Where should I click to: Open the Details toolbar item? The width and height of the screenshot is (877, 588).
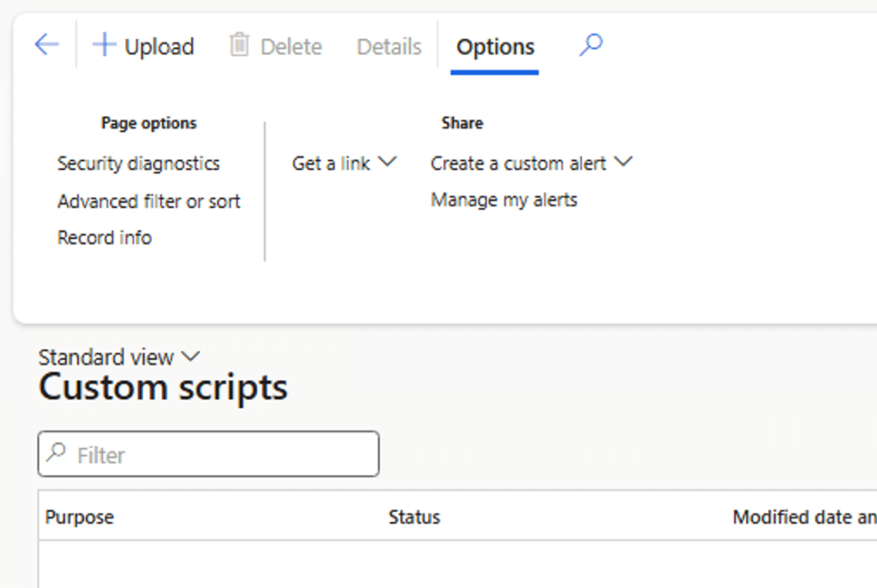[389, 46]
